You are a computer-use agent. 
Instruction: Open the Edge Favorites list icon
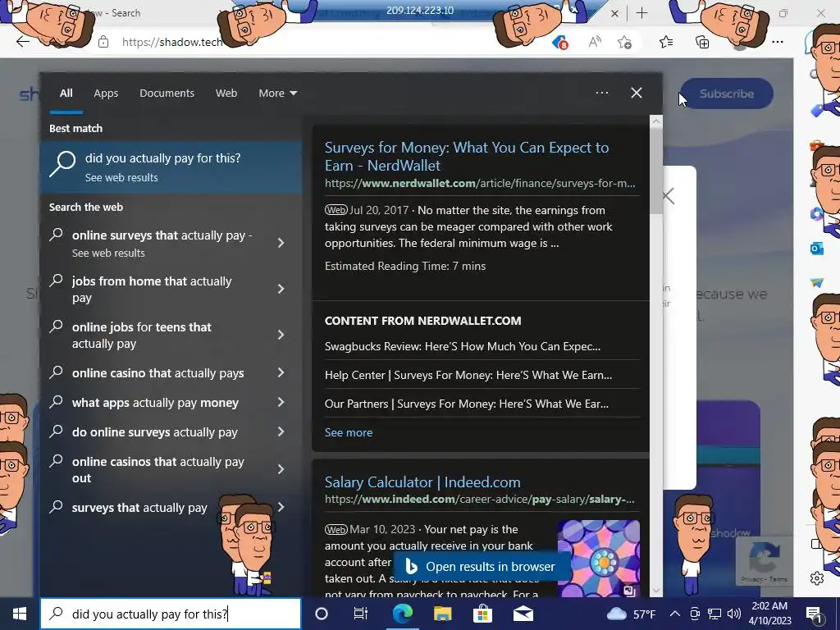click(x=666, y=42)
